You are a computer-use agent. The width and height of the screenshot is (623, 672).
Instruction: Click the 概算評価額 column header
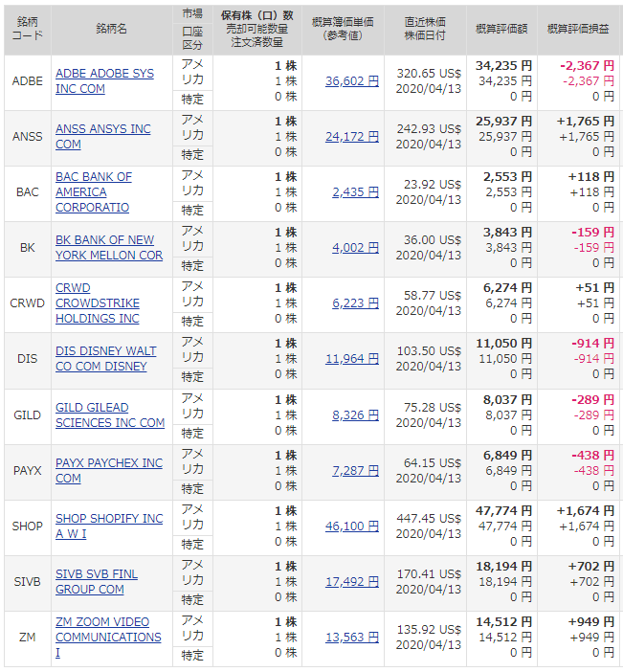[501, 29]
